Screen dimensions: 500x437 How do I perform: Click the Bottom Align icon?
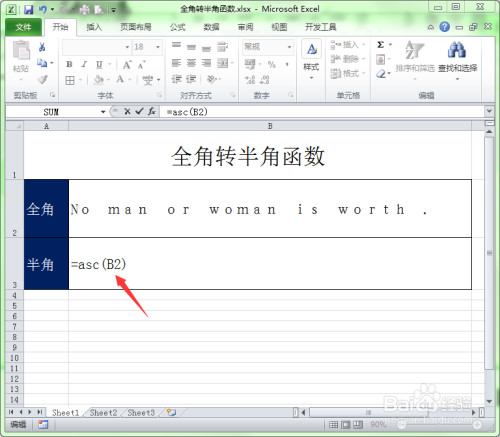[206, 48]
